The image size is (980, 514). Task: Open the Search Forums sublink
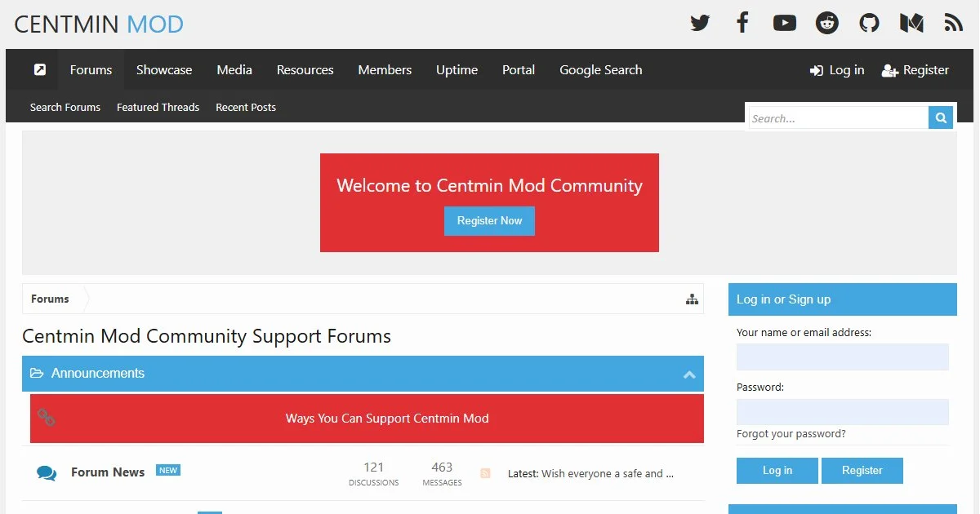click(x=65, y=107)
